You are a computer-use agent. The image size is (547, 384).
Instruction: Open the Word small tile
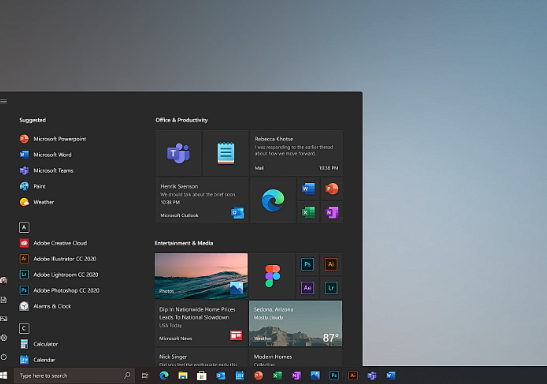[308, 189]
